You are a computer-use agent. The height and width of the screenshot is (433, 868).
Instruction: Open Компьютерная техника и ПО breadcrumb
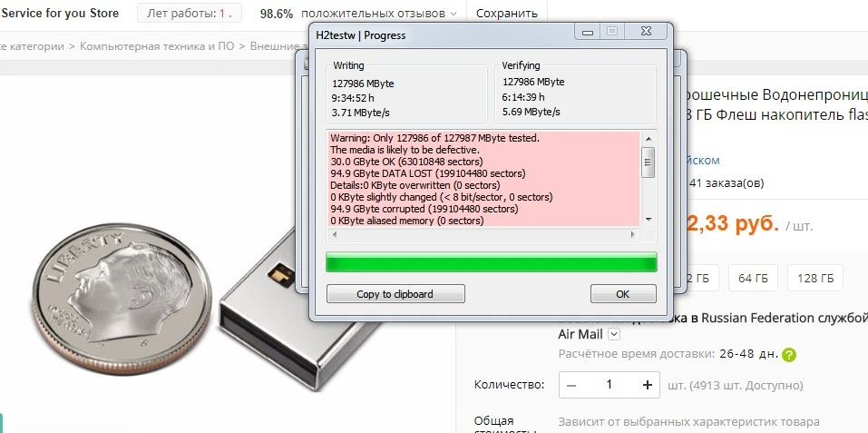click(157, 46)
